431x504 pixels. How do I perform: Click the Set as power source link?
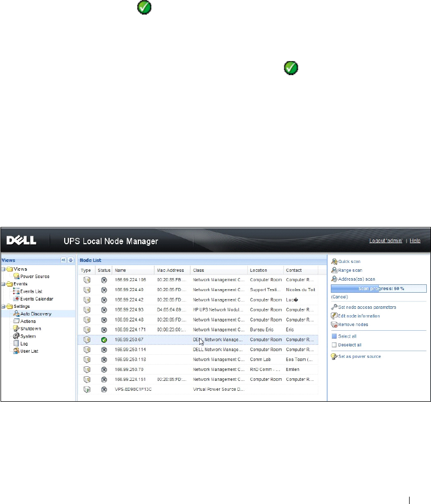(360, 356)
